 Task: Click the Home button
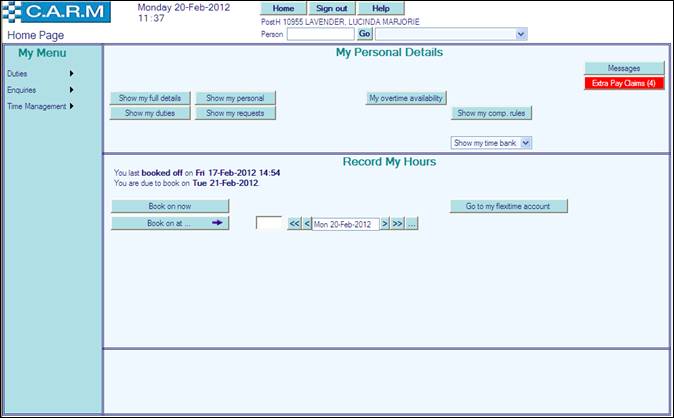283,8
